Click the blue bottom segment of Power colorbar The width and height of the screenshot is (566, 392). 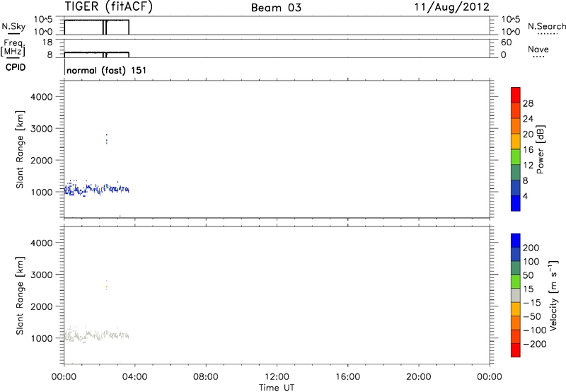(516, 203)
